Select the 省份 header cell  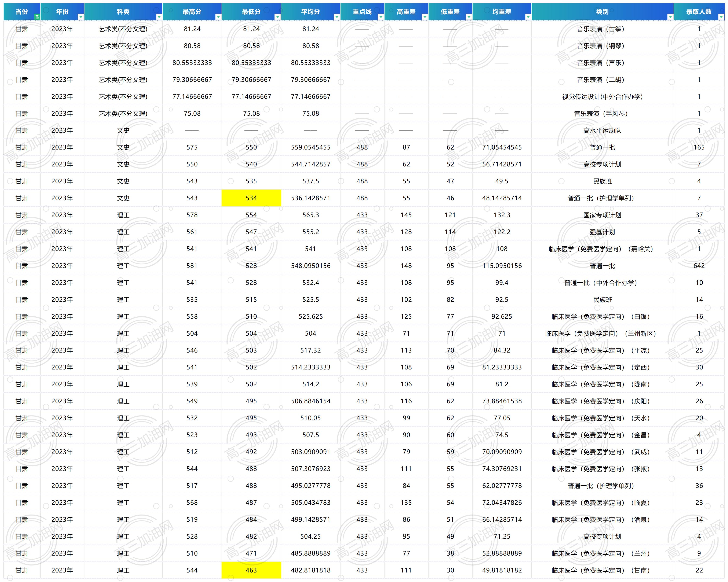(22, 12)
